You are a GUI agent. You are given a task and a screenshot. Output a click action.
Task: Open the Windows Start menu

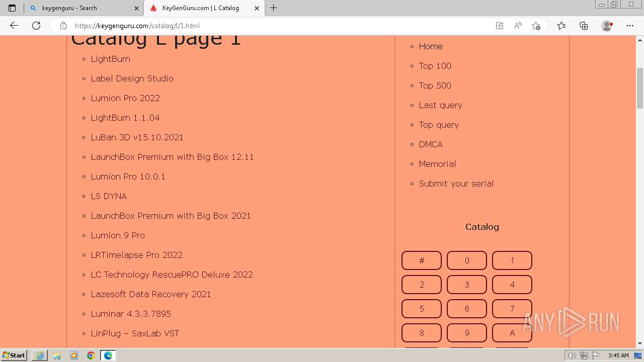pyautogui.click(x=14, y=355)
